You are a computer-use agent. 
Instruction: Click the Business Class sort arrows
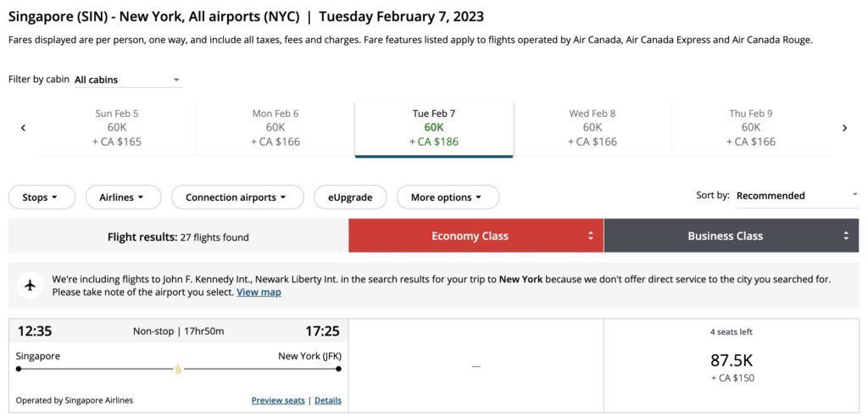[846, 236]
